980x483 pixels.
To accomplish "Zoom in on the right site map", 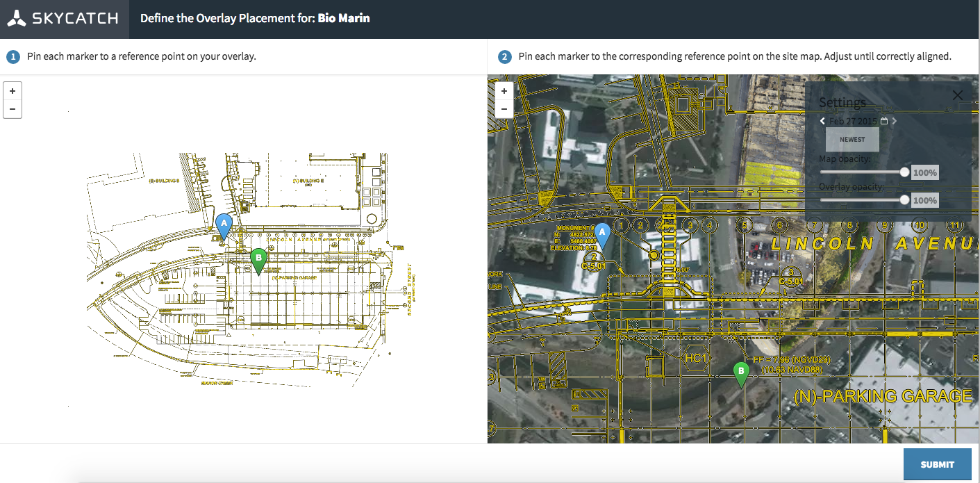I will tap(504, 91).
